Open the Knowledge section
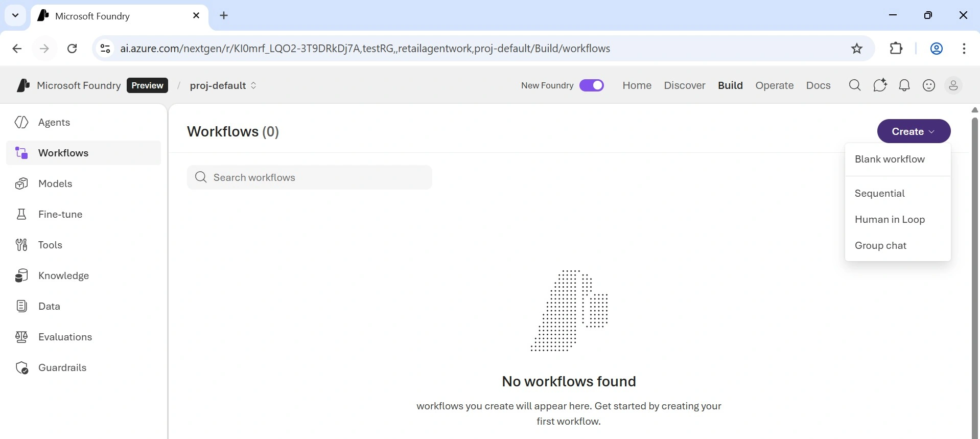 pos(84,275)
